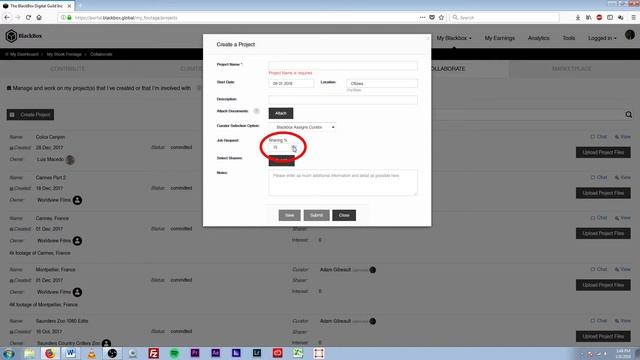Open the Analytics menu item

(x=538, y=38)
